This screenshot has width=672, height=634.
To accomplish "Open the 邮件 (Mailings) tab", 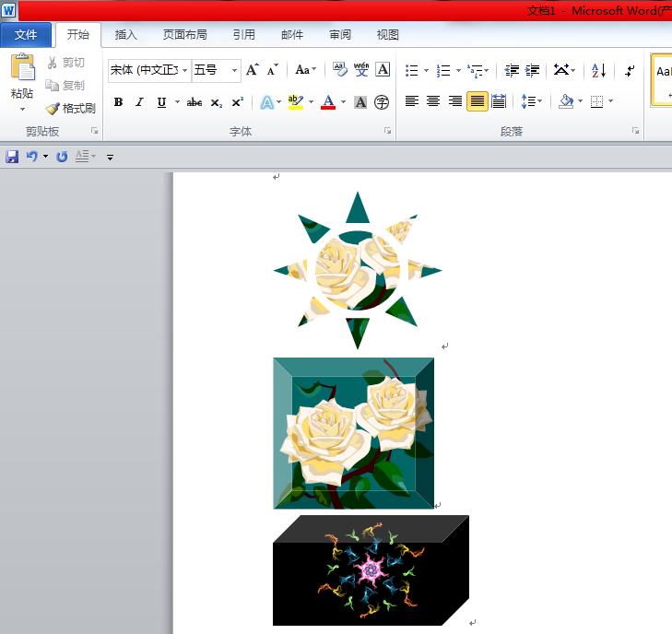I will (292, 35).
